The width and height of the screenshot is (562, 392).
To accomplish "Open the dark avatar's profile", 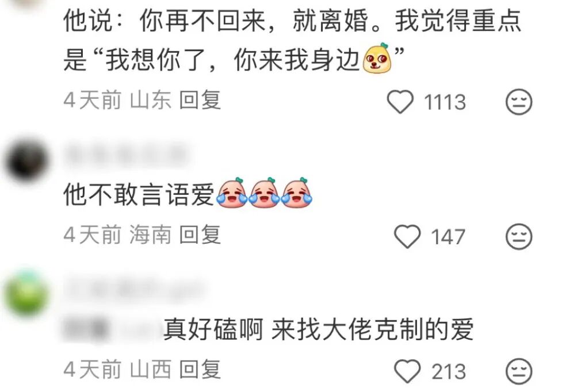I will (x=26, y=160).
